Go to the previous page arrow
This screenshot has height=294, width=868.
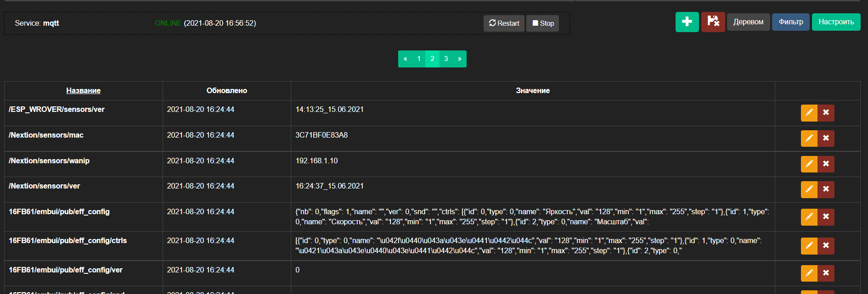406,59
